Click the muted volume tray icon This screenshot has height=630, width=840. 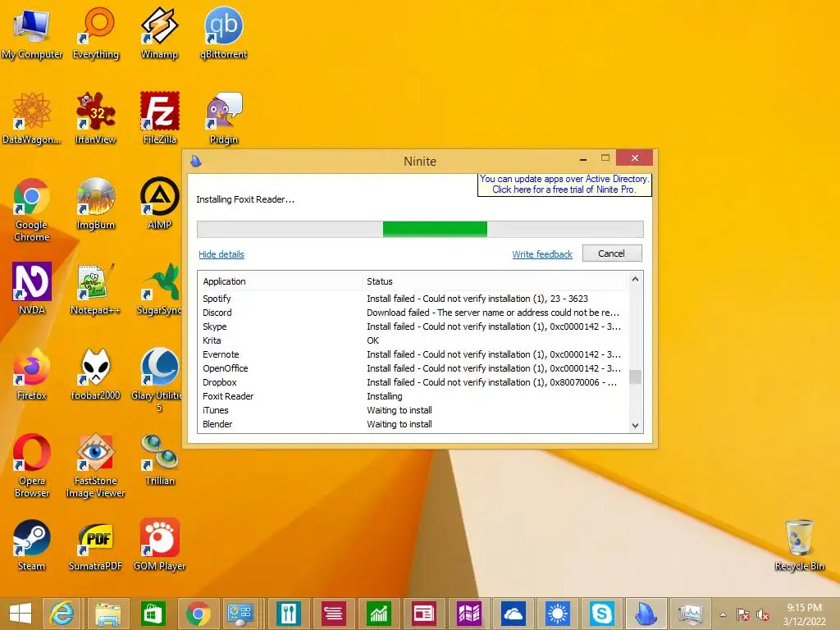[x=763, y=614]
